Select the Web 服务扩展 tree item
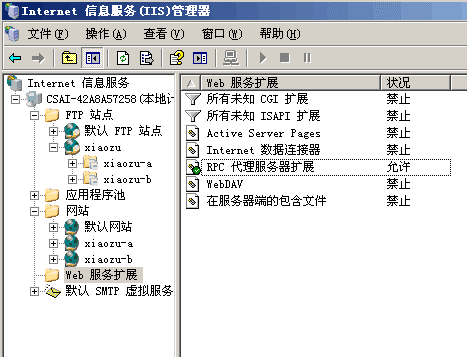The height and width of the screenshot is (363, 467). pyautogui.click(x=101, y=275)
